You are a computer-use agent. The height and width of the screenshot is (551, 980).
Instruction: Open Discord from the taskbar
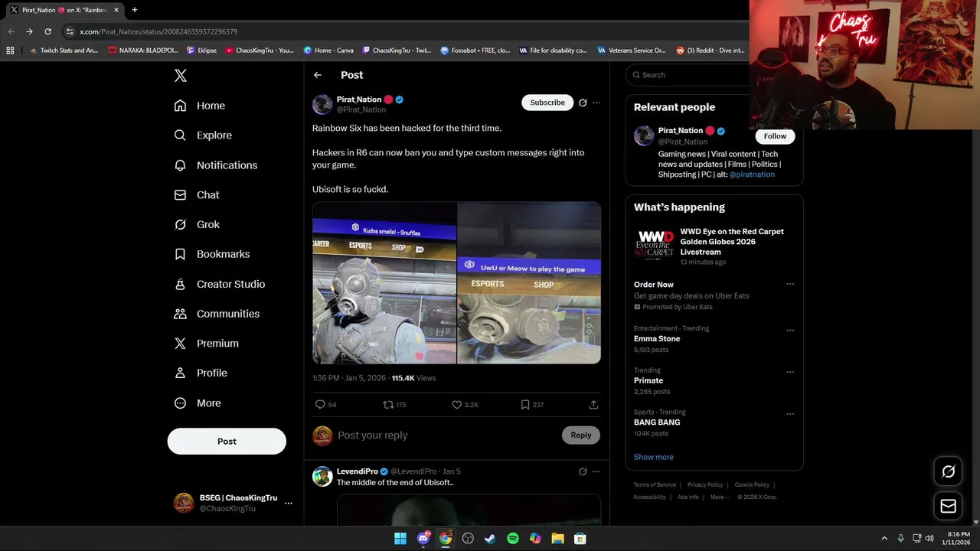pos(423,539)
